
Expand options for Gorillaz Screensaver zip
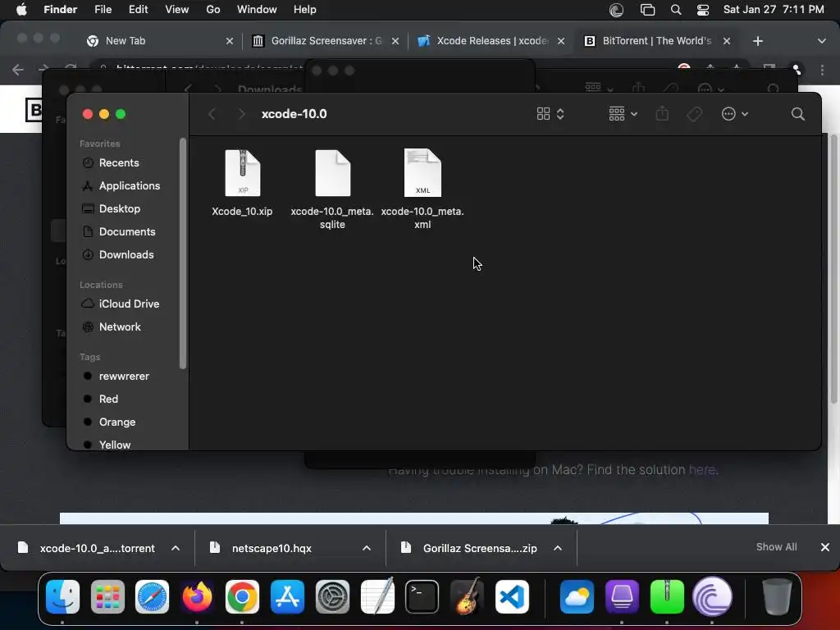click(558, 548)
